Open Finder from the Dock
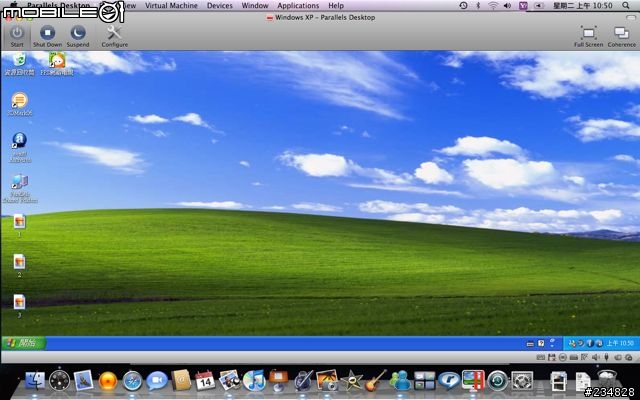This screenshot has height=400, width=640. (35, 380)
